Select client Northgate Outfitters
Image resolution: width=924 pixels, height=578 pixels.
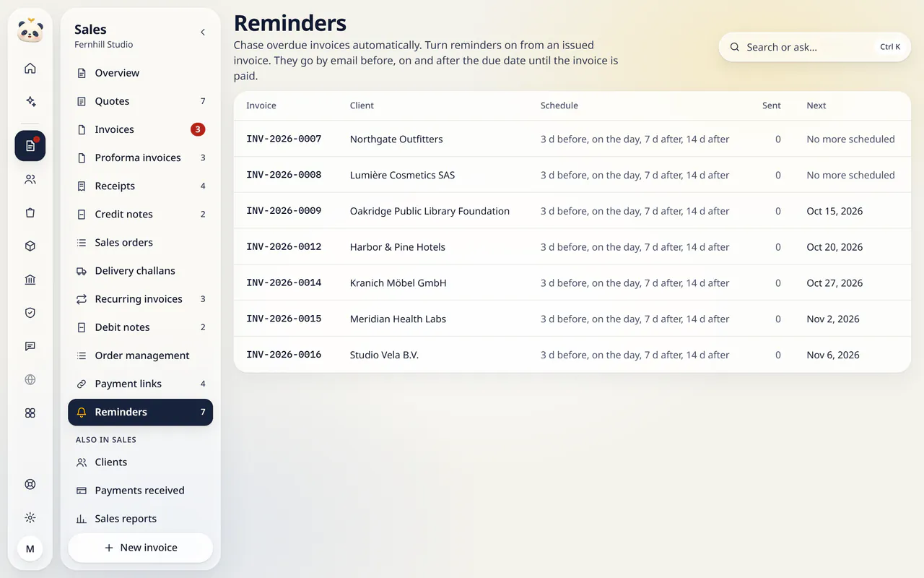(396, 139)
